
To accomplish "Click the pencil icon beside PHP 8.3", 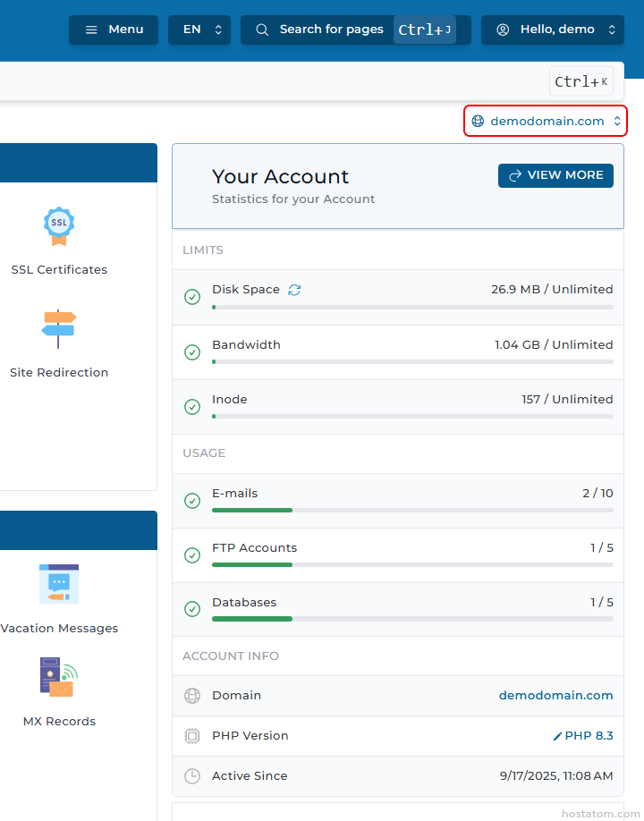I will point(558,736).
